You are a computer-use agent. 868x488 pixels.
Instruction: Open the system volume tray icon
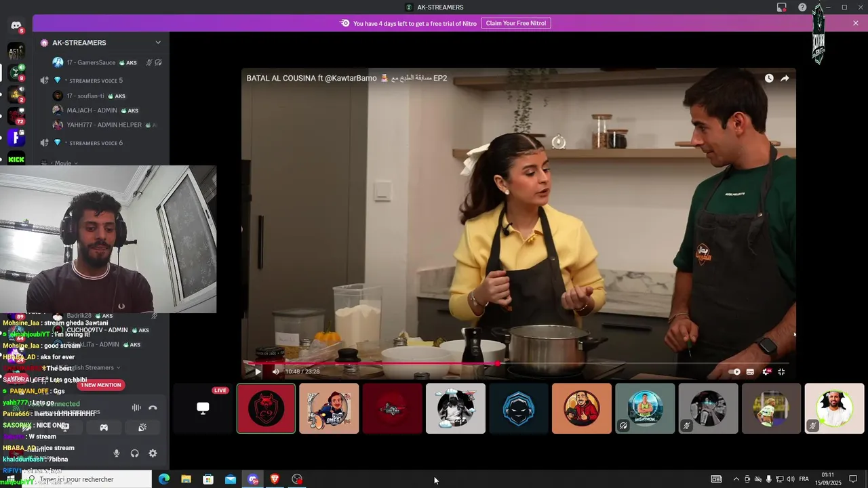791,479
